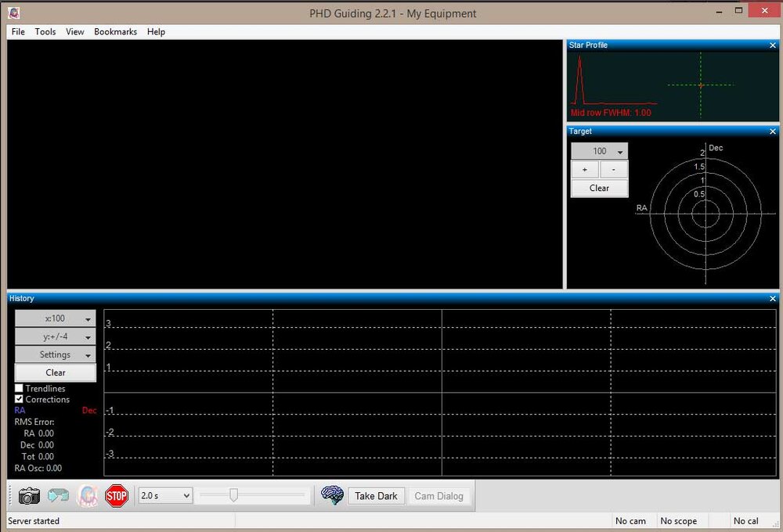
Task: Close the Target panel
Action: (x=773, y=131)
